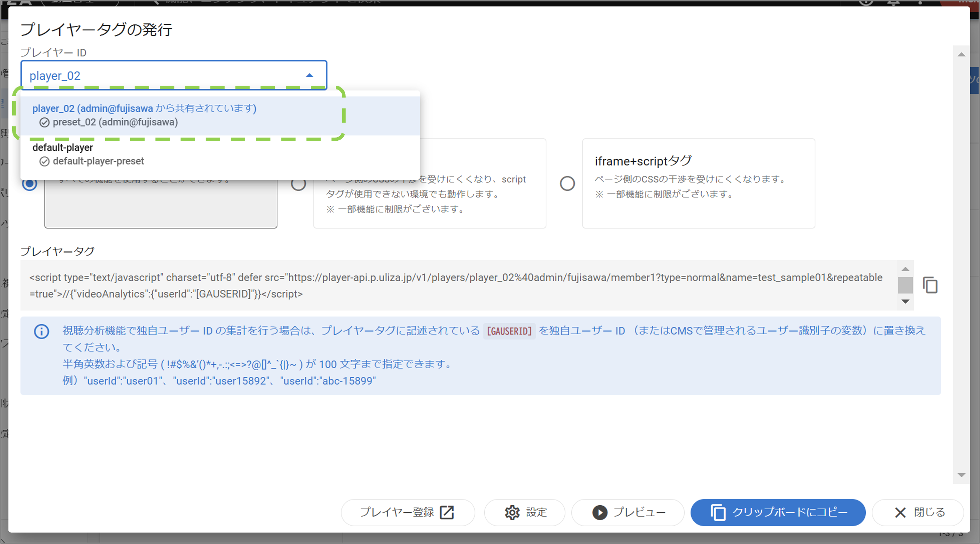980x544 pixels.
Task: Click the プレイヤータグ section label
Action: pos(57,251)
